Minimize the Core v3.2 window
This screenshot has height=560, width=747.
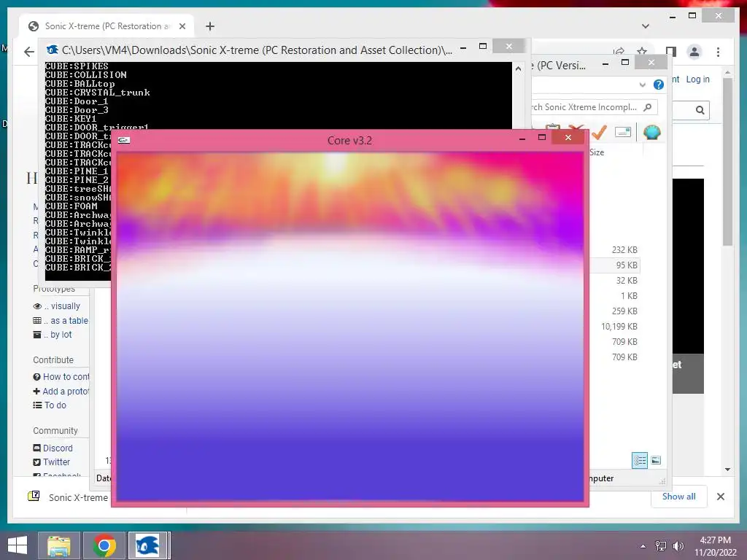(522, 139)
